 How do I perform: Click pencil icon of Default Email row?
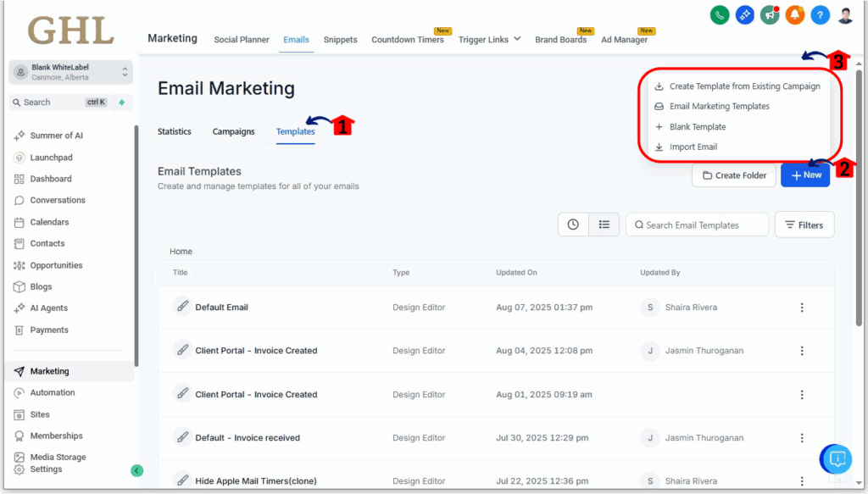click(182, 306)
